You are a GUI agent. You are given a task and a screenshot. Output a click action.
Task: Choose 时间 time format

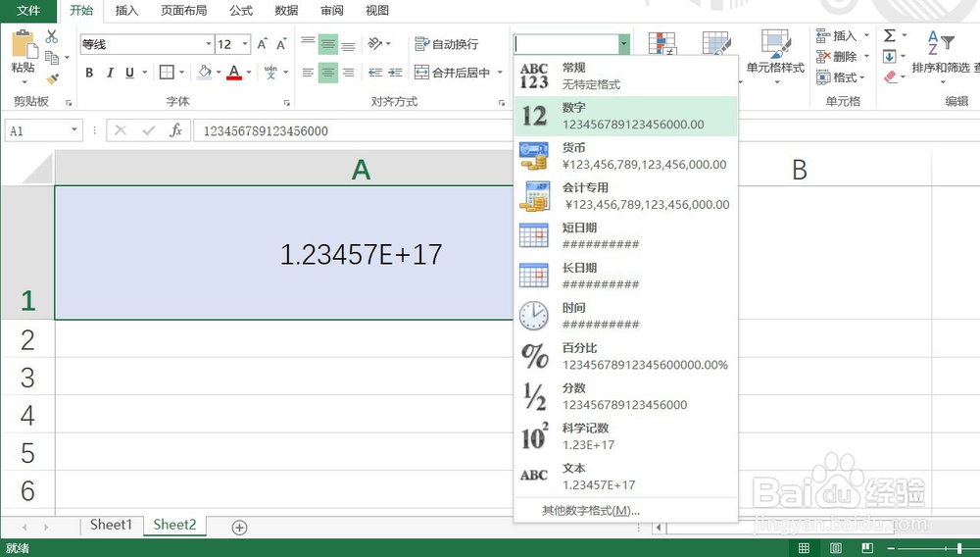(625, 316)
